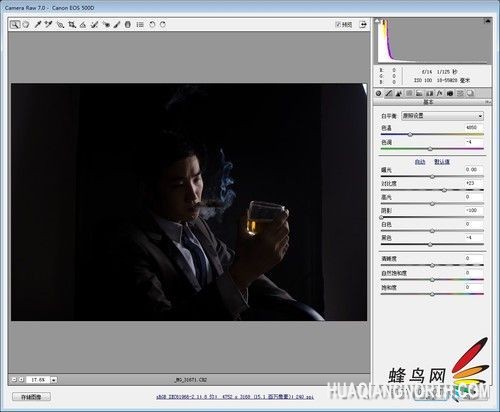Switch to the Detail panel tab
The image size is (500, 412).
click(x=399, y=93)
